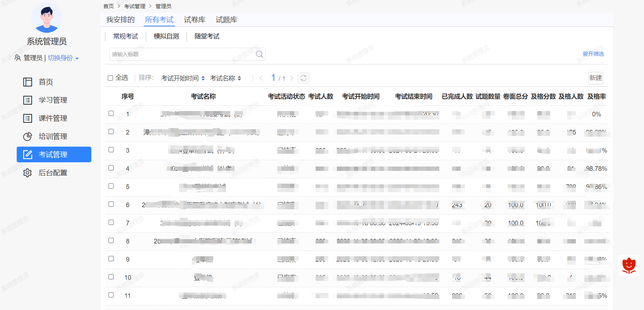Click the 展开筛选 link
Screen dimensions: 644x310
(x=593, y=54)
